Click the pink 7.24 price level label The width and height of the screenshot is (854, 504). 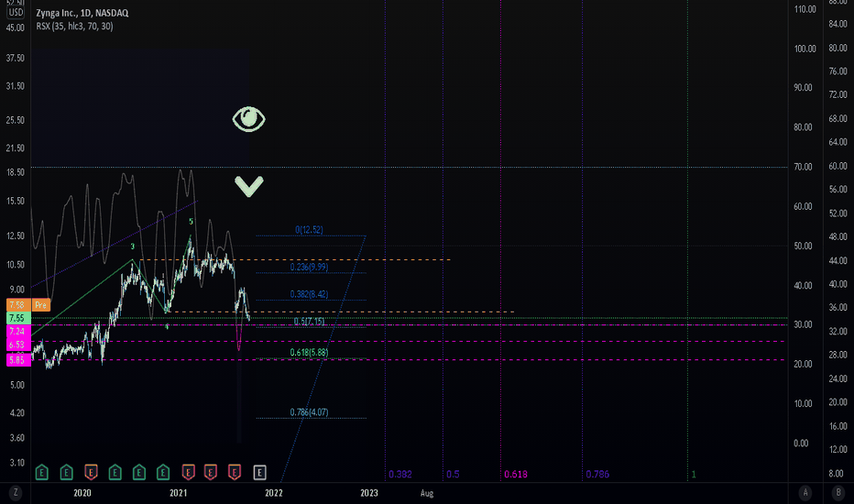coord(18,332)
